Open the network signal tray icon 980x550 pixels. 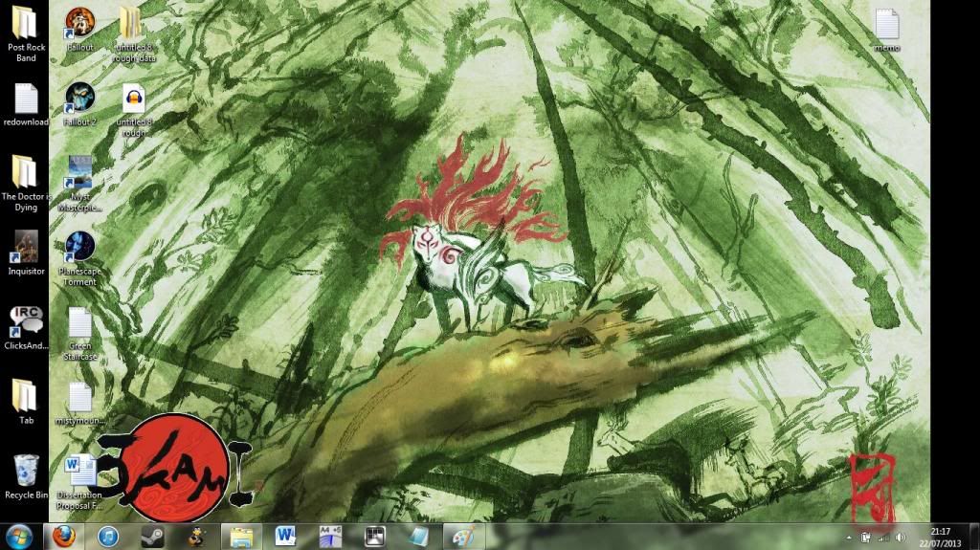click(883, 538)
